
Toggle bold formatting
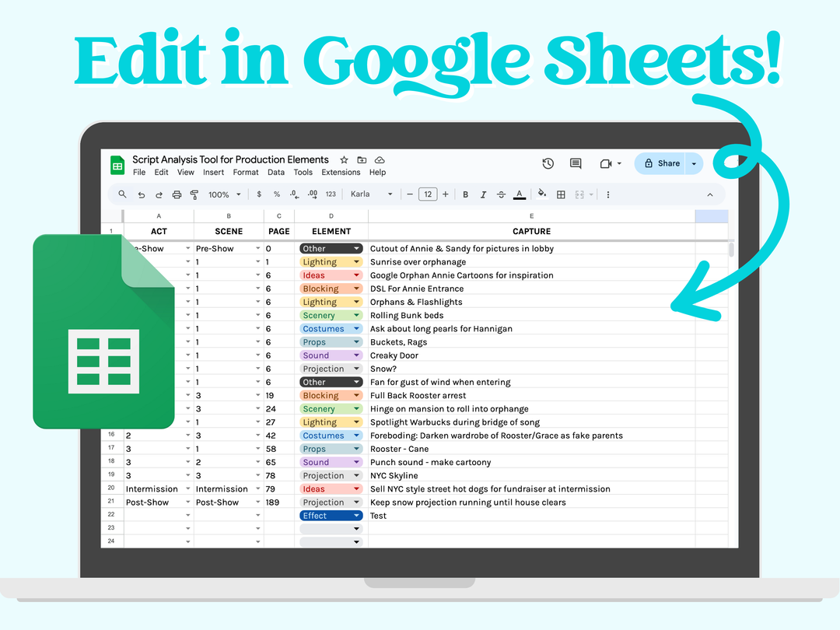click(466, 194)
